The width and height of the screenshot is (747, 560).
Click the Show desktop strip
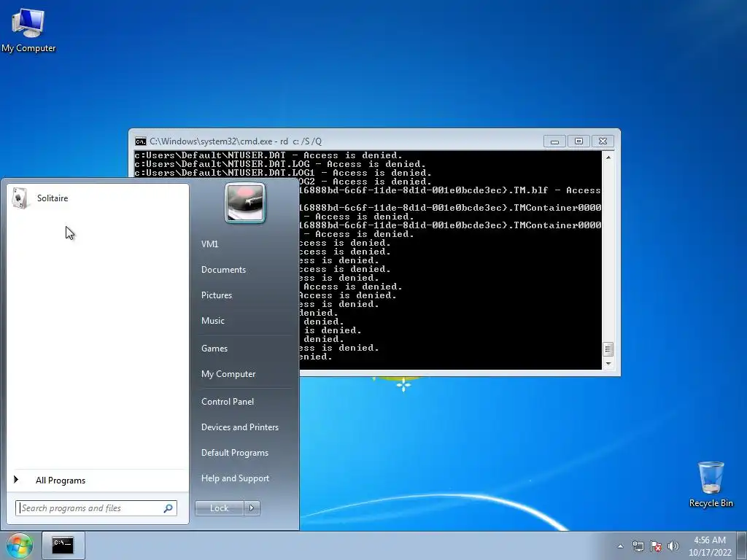point(742,545)
